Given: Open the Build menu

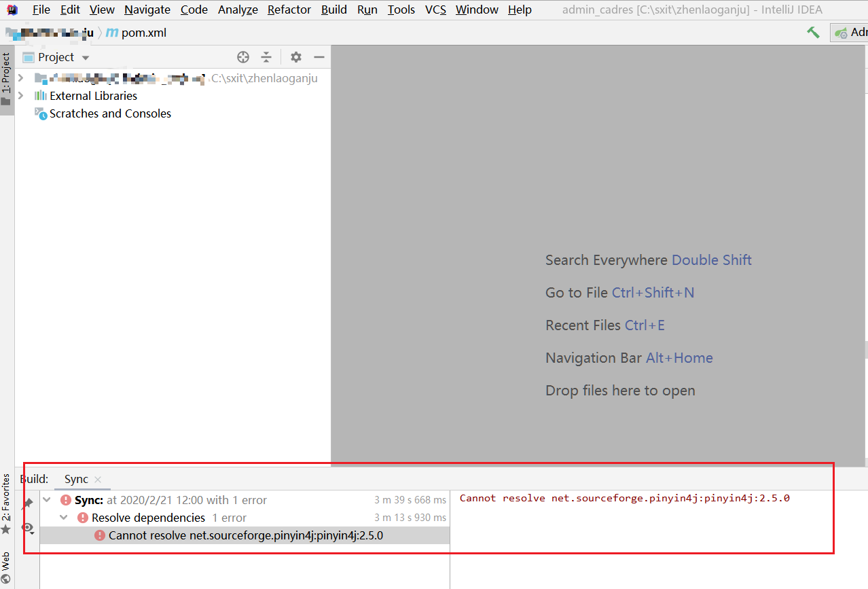Looking at the screenshot, I should pyautogui.click(x=333, y=10).
